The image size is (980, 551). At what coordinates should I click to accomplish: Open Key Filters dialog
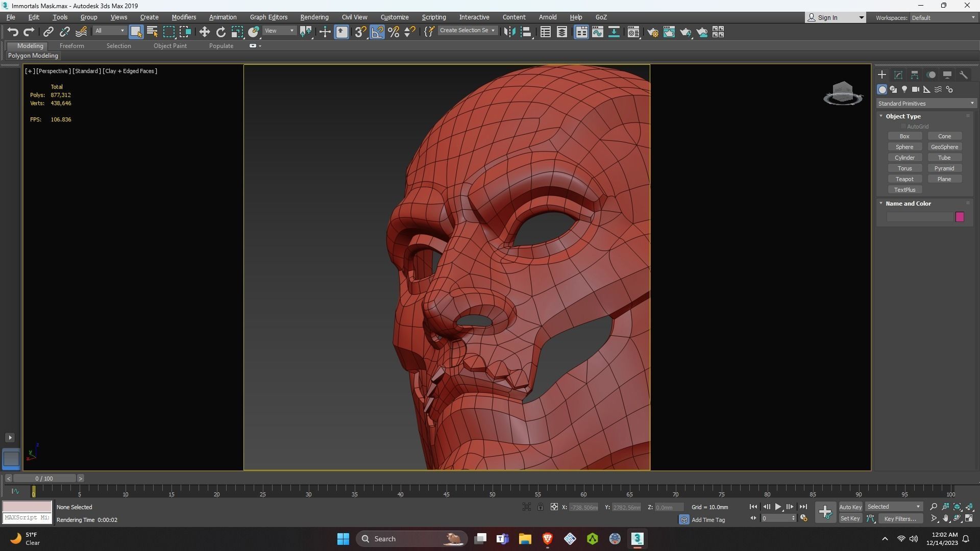pyautogui.click(x=900, y=519)
